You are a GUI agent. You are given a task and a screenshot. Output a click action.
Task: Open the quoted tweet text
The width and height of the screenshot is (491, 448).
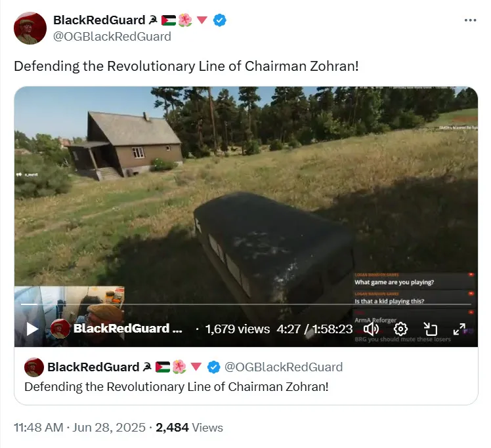pyautogui.click(x=177, y=387)
